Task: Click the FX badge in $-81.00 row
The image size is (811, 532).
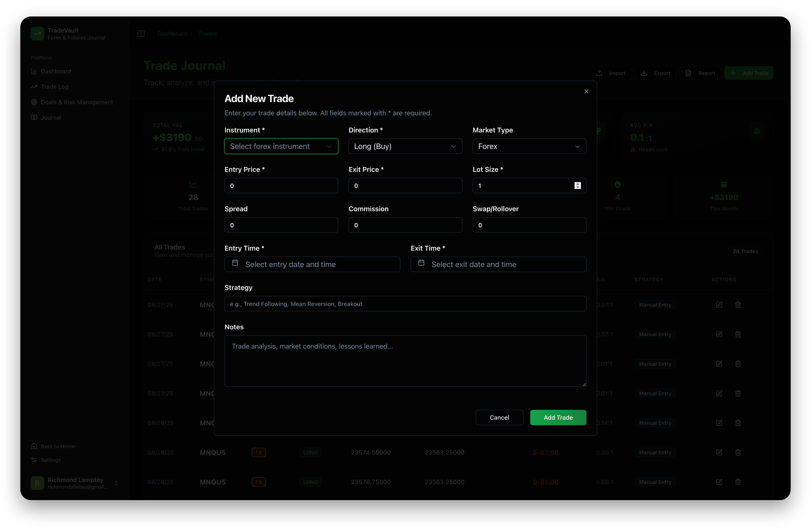Action: [x=259, y=482]
